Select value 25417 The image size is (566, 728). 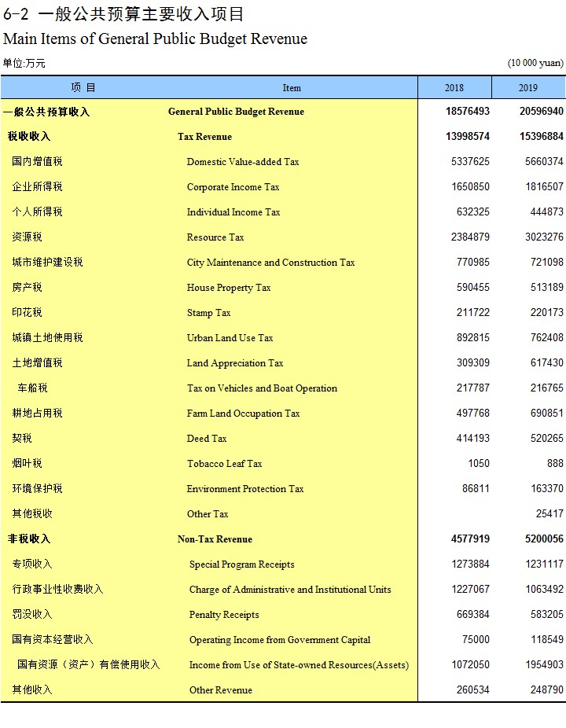549,513
